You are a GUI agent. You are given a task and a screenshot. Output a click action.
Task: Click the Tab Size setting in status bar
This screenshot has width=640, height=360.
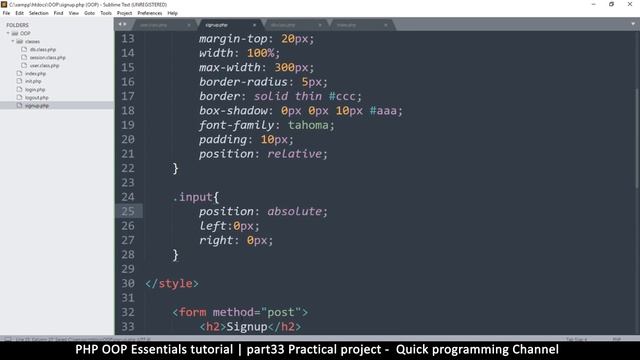[x=576, y=339]
